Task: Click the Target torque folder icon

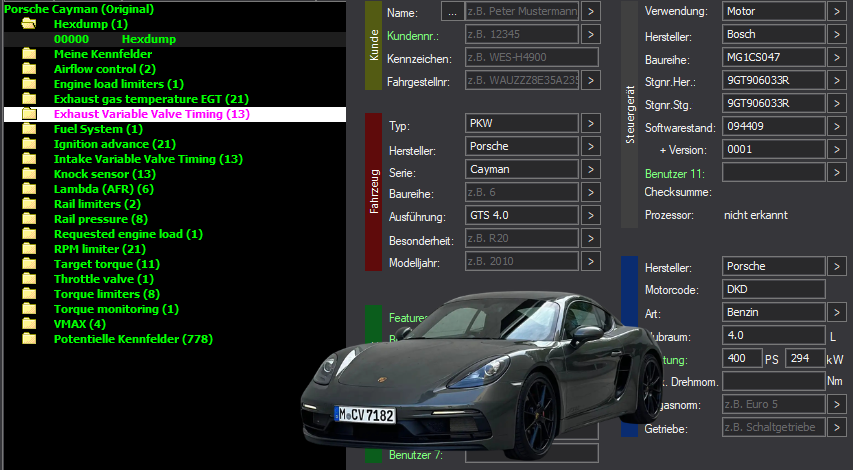Action: (29, 264)
